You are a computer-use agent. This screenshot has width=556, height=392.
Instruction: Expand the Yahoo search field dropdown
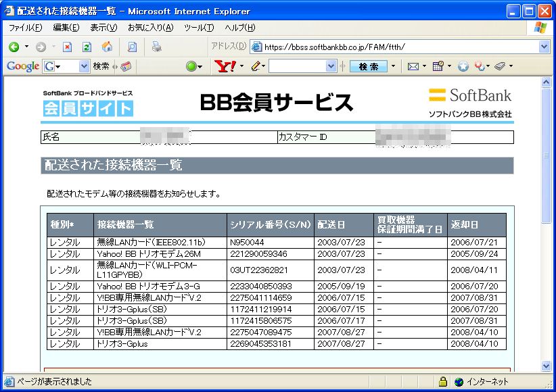pos(331,66)
